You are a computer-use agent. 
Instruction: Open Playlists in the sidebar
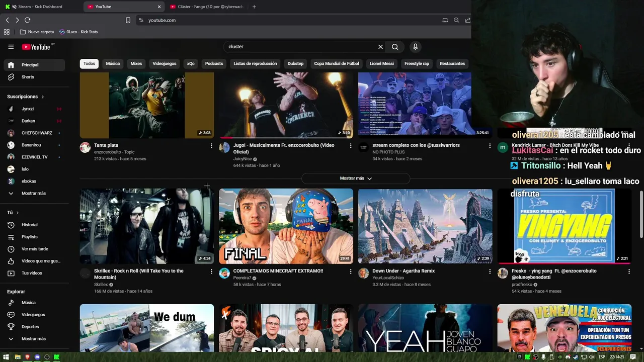34,237
